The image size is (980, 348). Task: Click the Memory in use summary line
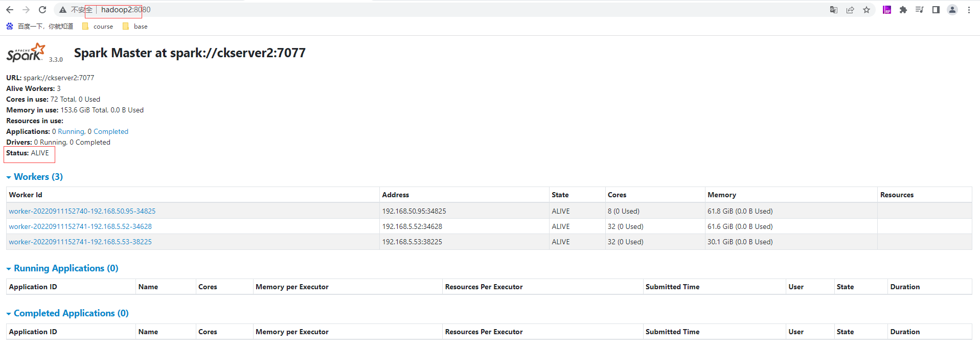coord(75,110)
